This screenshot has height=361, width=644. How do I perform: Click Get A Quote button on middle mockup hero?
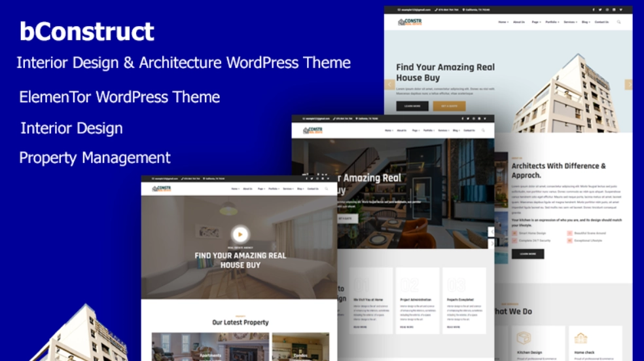pos(348,218)
